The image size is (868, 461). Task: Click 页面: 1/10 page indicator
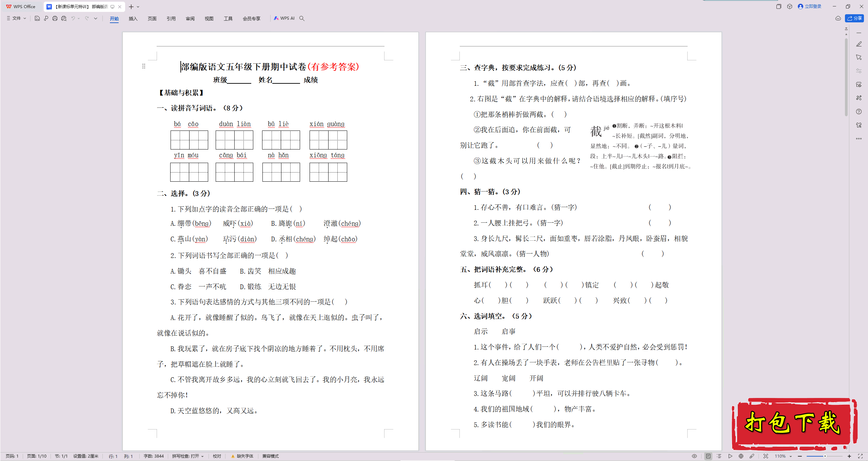point(37,456)
